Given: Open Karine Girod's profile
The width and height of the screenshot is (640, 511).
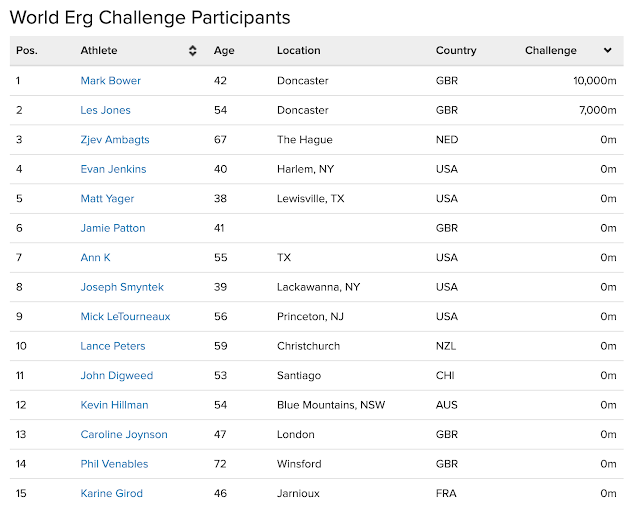Looking at the screenshot, I should coord(111,494).
